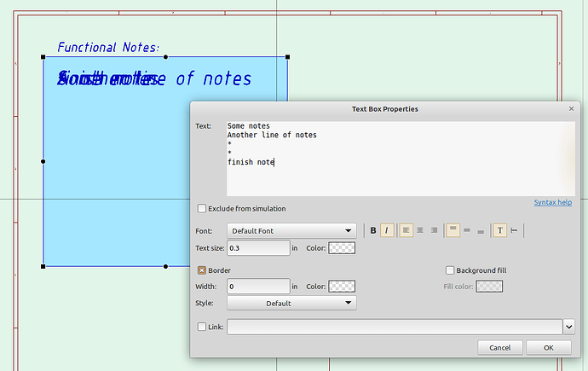Screen dimensions: 588x371
Task: Pick the text Color swatch
Action: [342, 248]
